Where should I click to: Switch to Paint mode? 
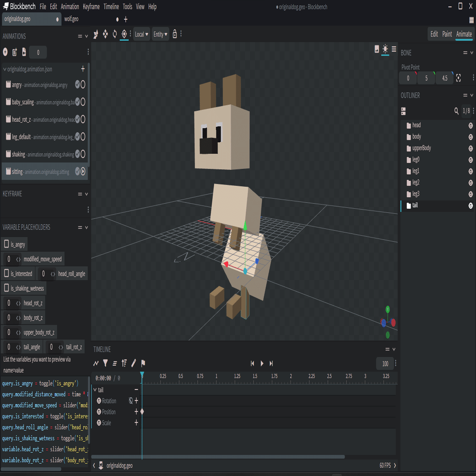tap(447, 34)
